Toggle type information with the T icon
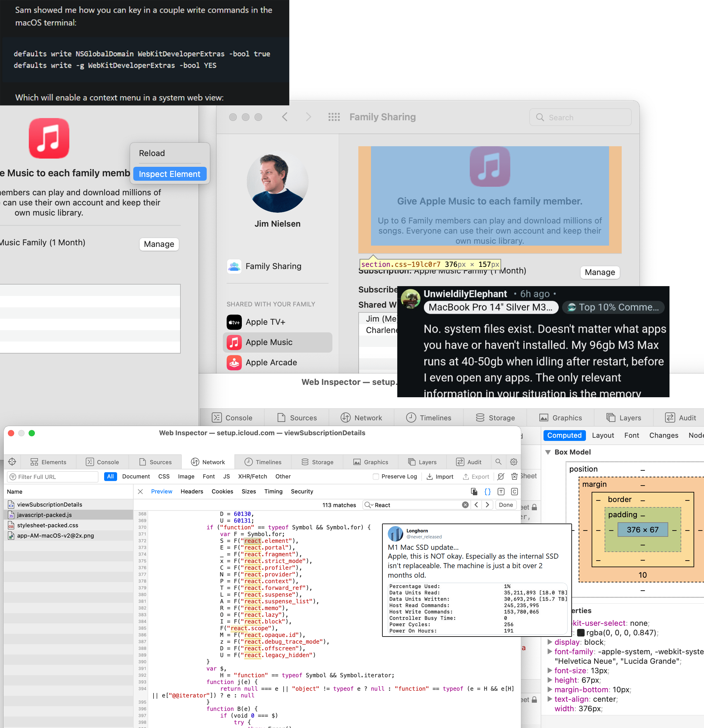Image resolution: width=704 pixels, height=728 pixels. coord(501,492)
